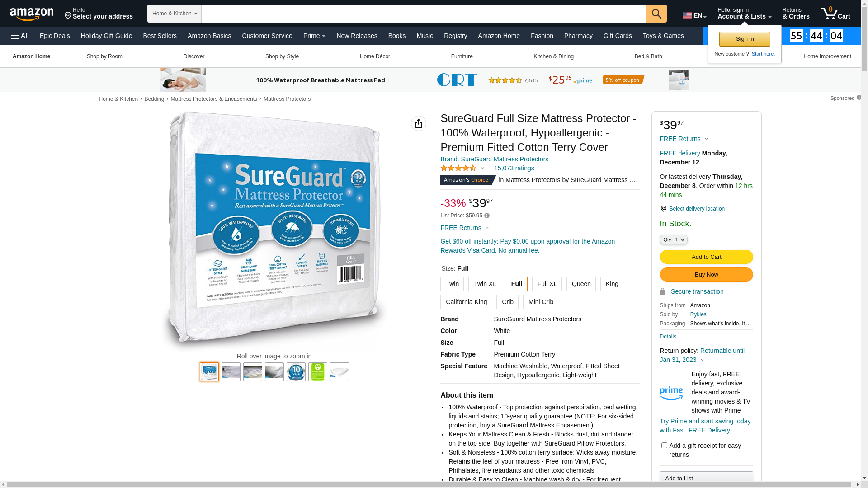Check the gift receipt checkbox

point(664,446)
